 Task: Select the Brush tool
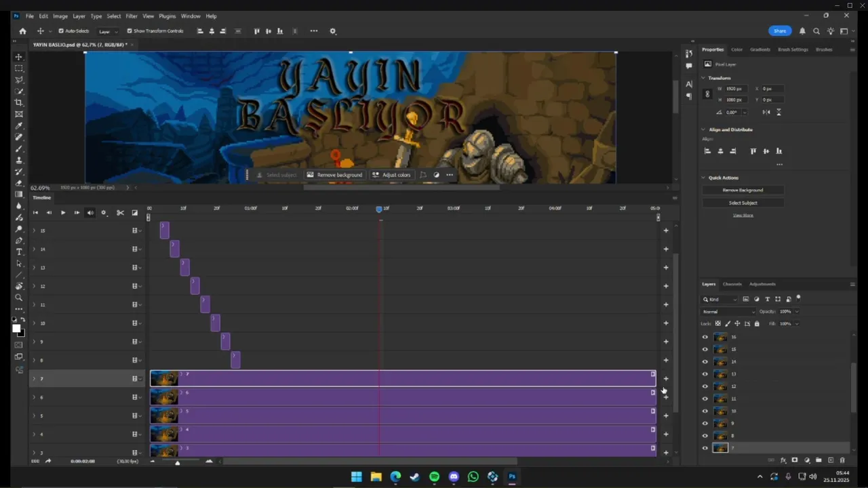click(19, 148)
